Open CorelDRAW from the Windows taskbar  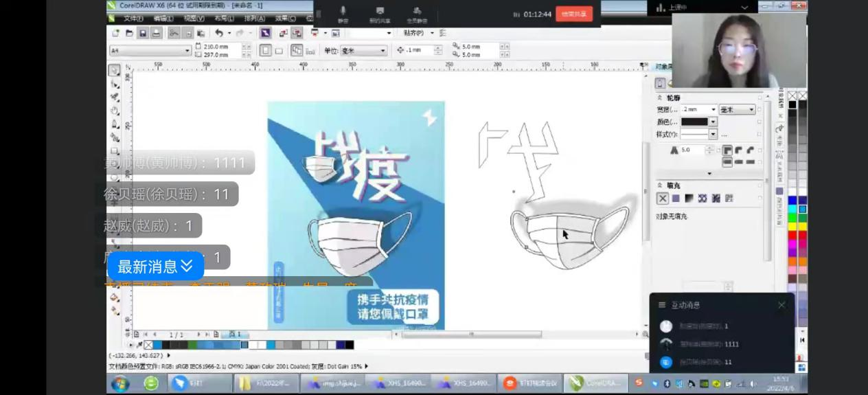click(x=595, y=383)
